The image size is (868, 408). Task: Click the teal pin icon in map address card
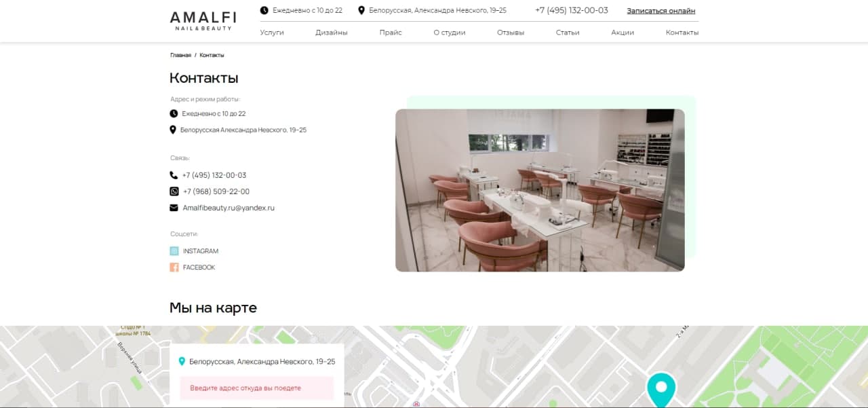point(182,362)
